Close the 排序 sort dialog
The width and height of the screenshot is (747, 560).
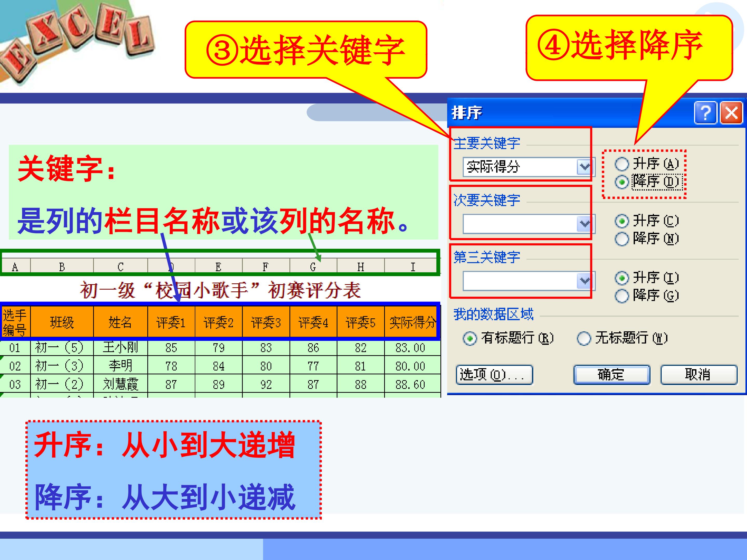731,113
